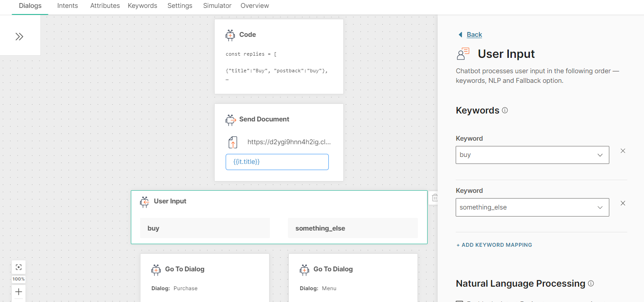644x302 pixels.
Task: Open the Simulator tab
Action: point(217,6)
